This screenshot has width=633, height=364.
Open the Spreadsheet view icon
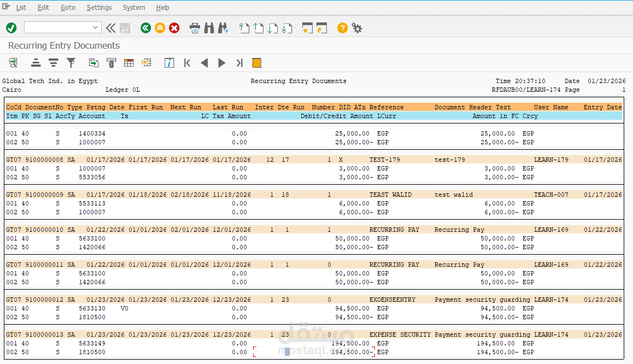click(128, 63)
